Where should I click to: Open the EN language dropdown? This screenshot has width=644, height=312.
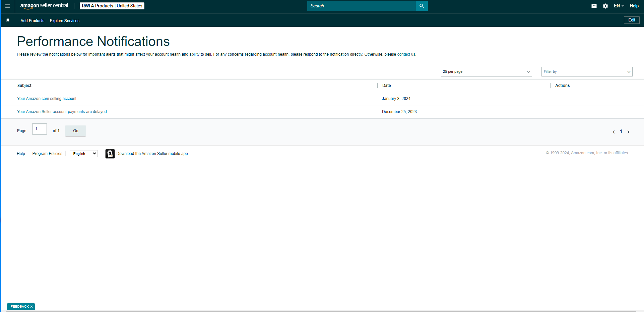click(619, 6)
